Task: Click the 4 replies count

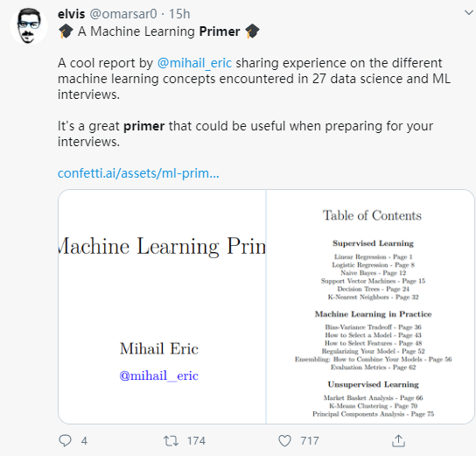Action: click(84, 441)
